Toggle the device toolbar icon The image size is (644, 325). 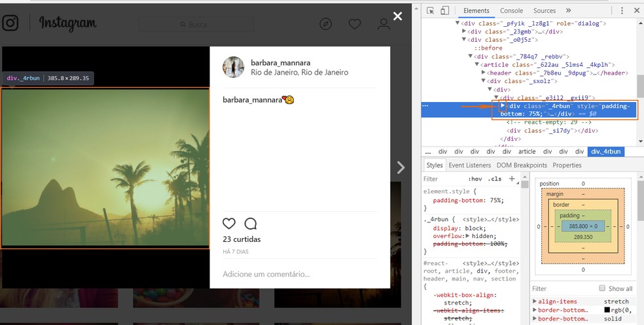pos(445,10)
